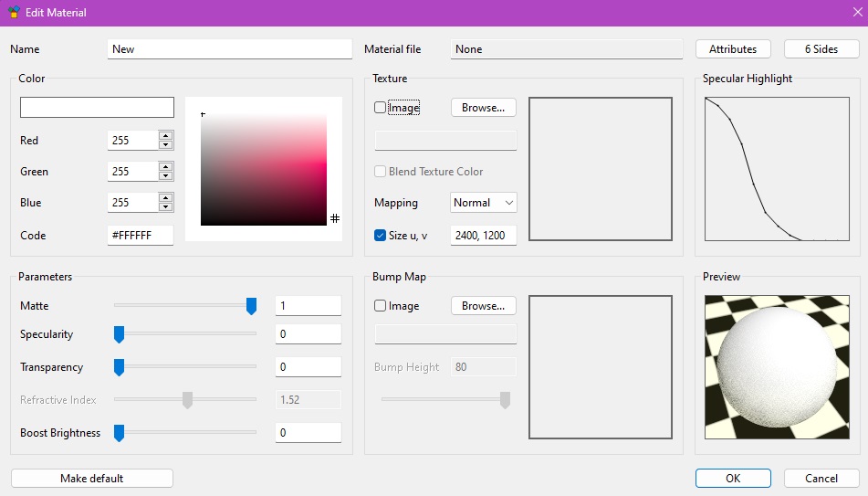
Task: Browse for a bump map image
Action: [x=483, y=305]
